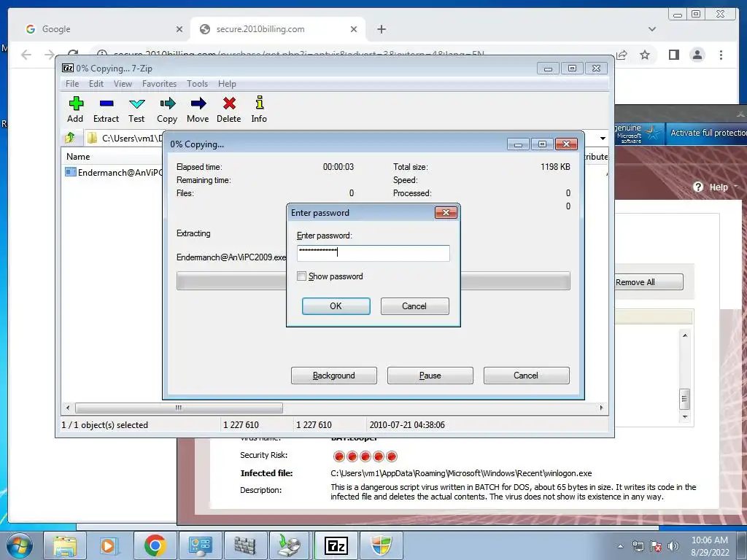Confirm the password with OK

(336, 306)
